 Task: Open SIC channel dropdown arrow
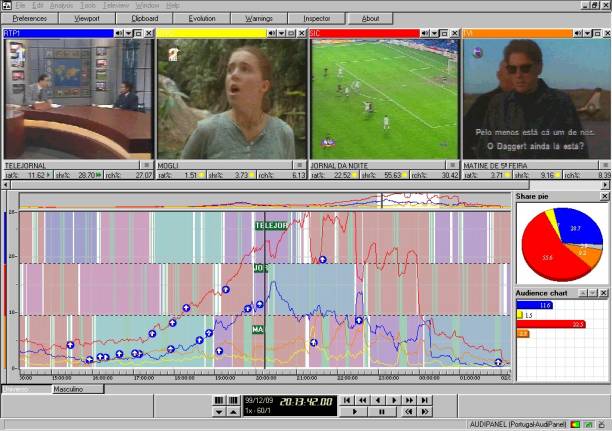tap(434, 34)
